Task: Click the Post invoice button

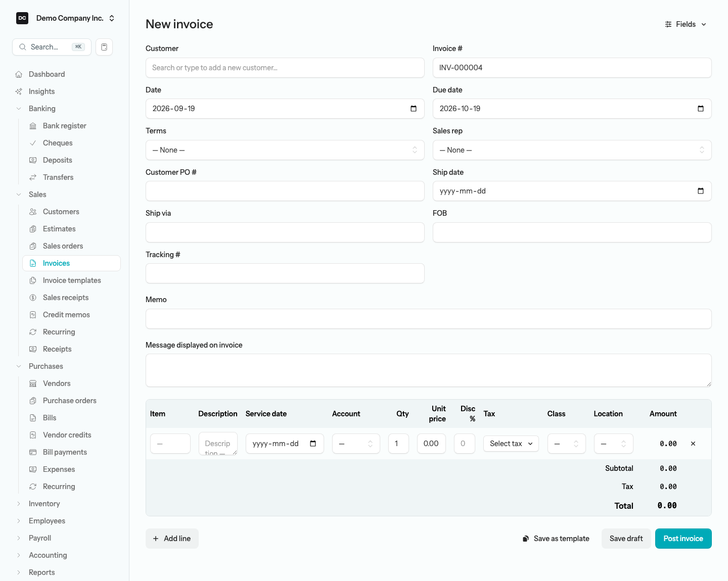Action: [683, 539]
